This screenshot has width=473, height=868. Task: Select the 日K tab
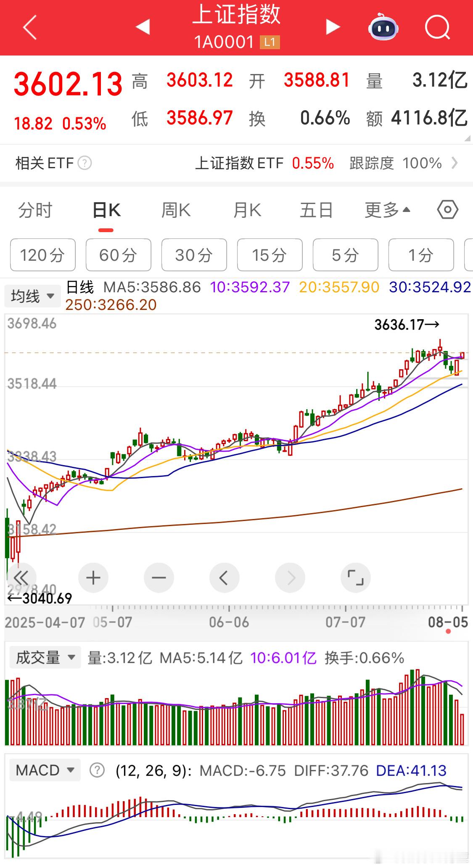(x=106, y=210)
